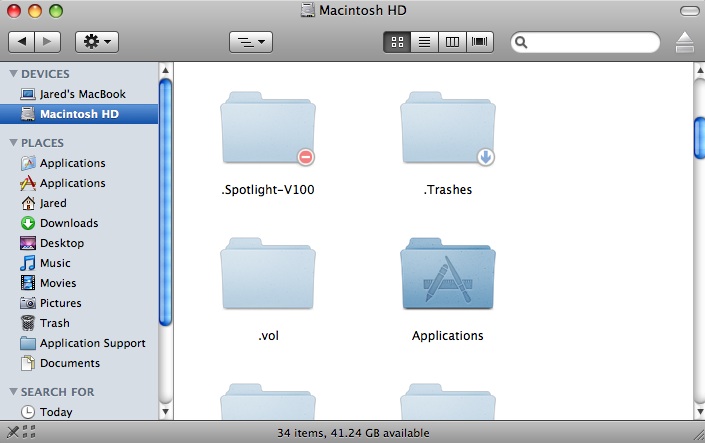Go back with the left arrow button
The width and height of the screenshot is (705, 443).
[x=21, y=42]
